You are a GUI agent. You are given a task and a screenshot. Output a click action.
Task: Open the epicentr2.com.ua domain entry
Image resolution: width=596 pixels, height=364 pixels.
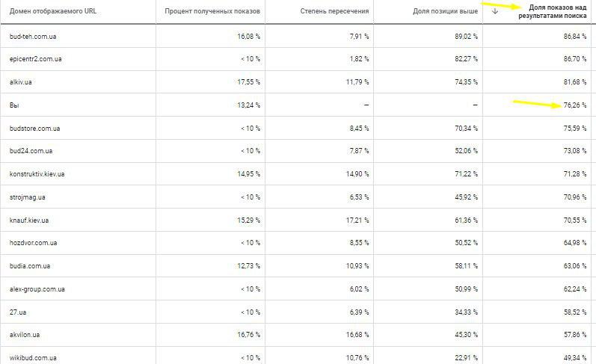35,59
